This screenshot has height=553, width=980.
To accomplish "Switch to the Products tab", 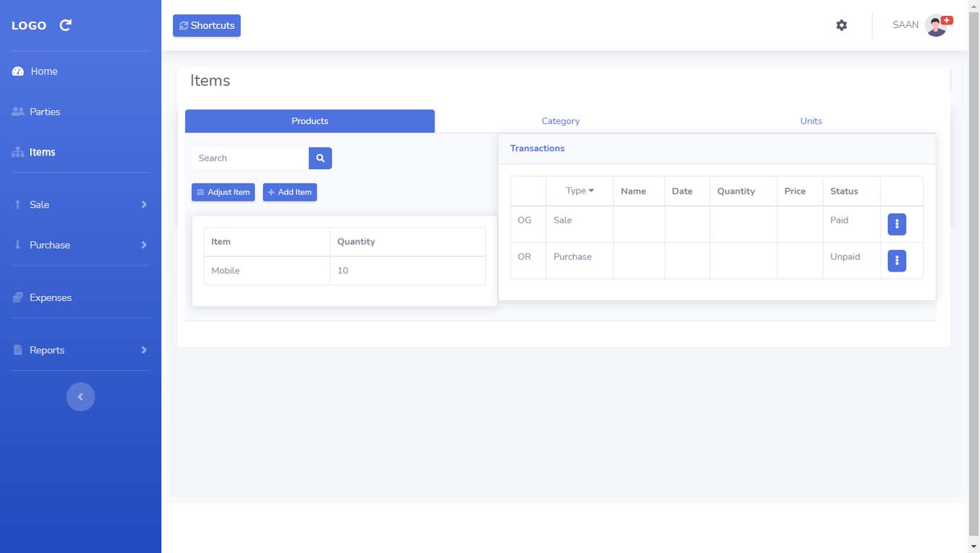I will pos(310,121).
